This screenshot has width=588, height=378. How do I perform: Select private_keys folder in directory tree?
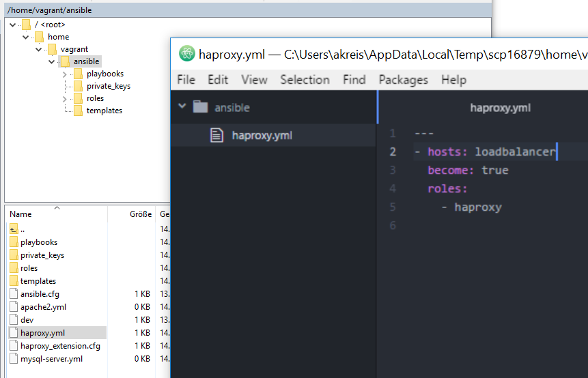108,86
